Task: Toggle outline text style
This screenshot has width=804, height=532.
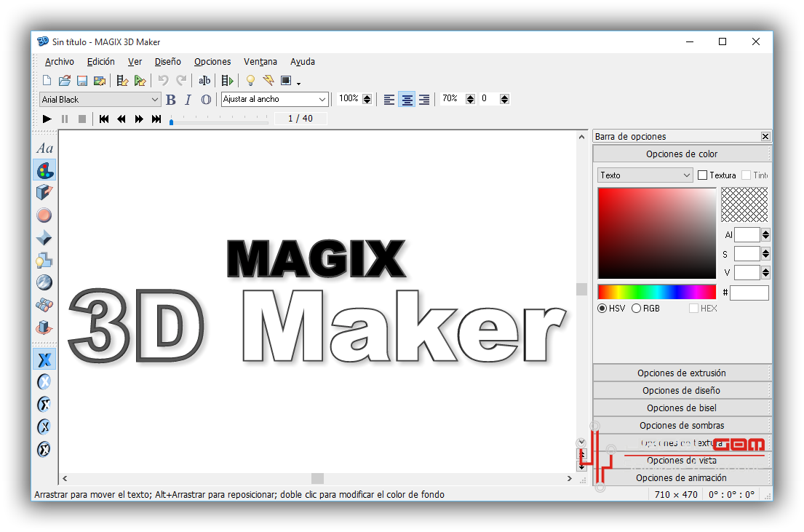Action: pos(206,100)
